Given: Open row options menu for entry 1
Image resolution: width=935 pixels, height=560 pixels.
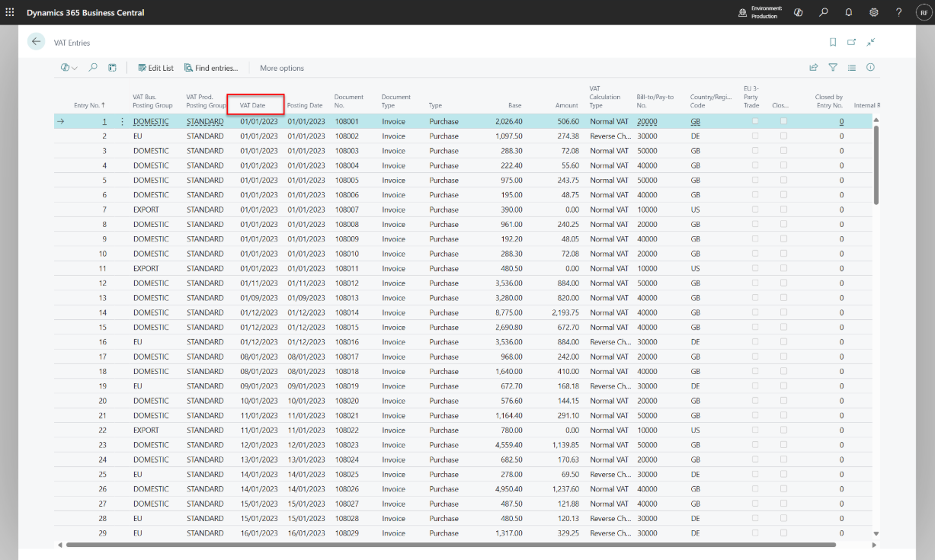Looking at the screenshot, I should (x=122, y=122).
